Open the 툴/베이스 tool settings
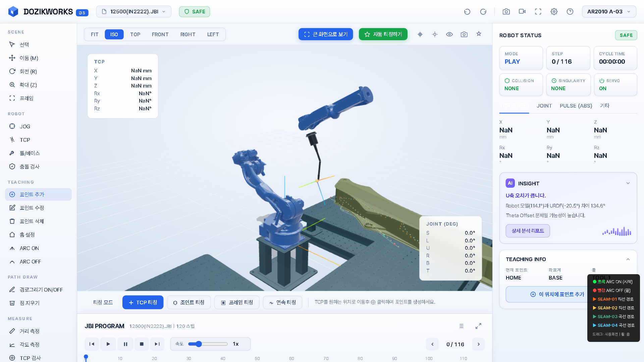 [39, 153]
